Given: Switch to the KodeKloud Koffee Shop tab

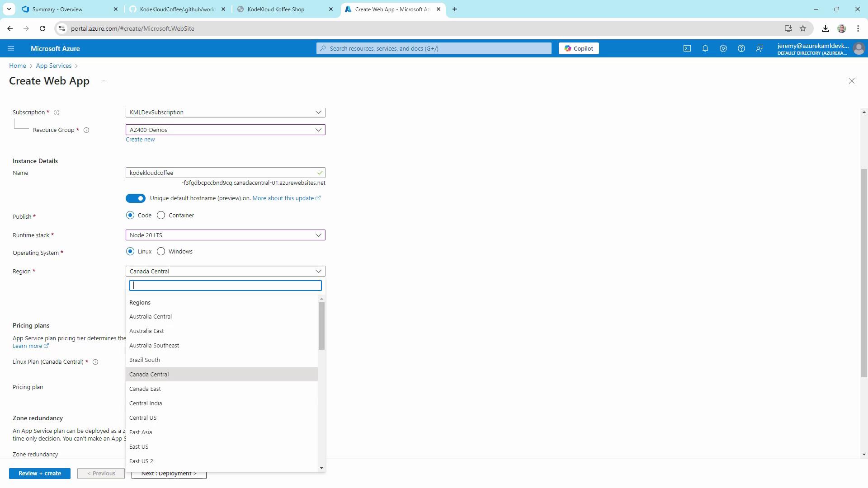Looking at the screenshot, I should (x=276, y=9).
